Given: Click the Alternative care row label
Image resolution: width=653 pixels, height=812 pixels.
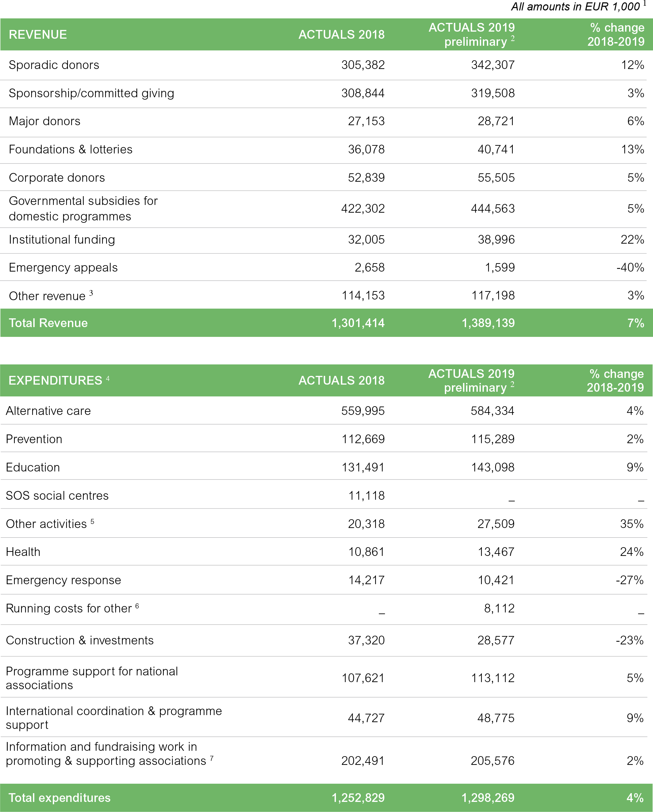Looking at the screenshot, I should point(48,411).
